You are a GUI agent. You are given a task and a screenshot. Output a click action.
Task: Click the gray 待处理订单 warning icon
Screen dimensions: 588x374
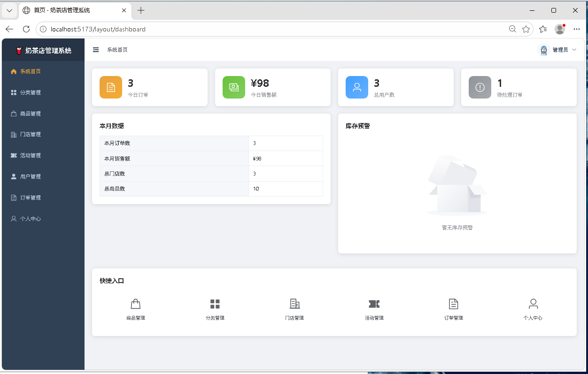click(480, 87)
